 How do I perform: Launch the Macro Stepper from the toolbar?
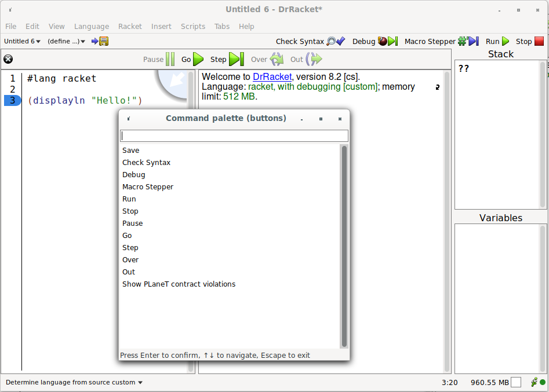click(x=442, y=41)
